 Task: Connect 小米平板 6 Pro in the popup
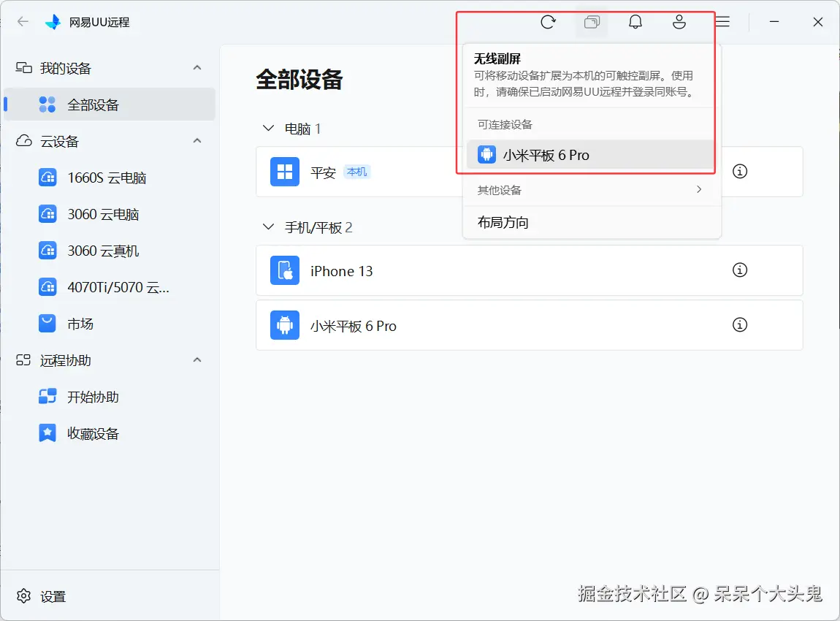tap(592, 155)
